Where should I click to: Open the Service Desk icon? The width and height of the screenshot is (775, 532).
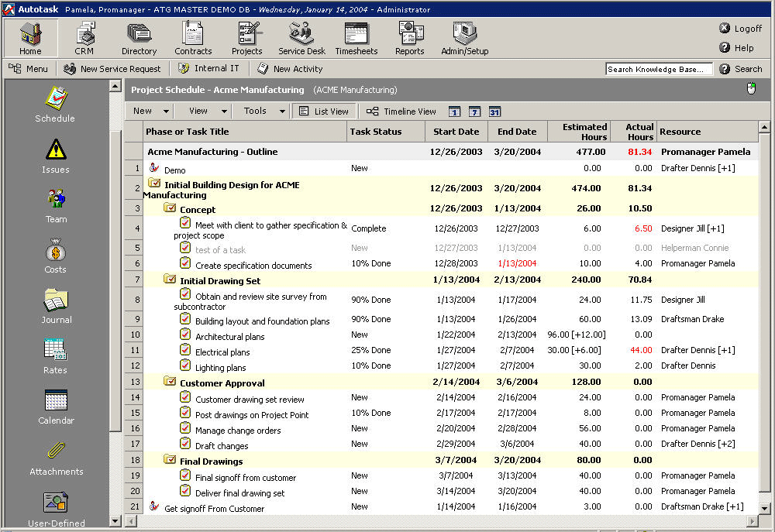(301, 38)
